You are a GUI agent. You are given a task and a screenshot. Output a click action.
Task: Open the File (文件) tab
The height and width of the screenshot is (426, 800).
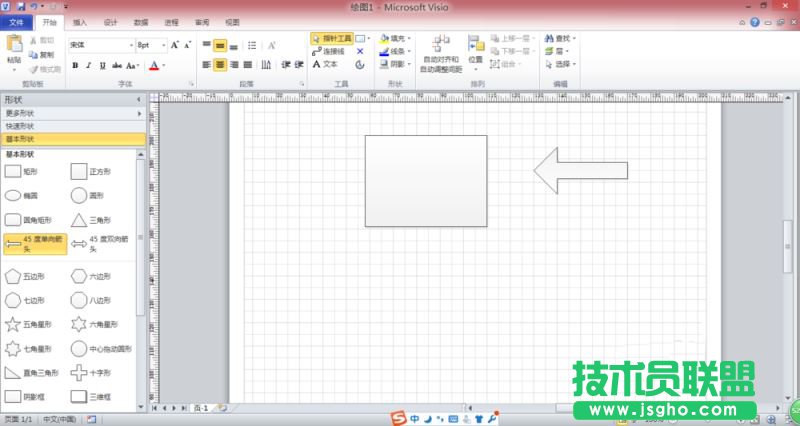(x=16, y=21)
